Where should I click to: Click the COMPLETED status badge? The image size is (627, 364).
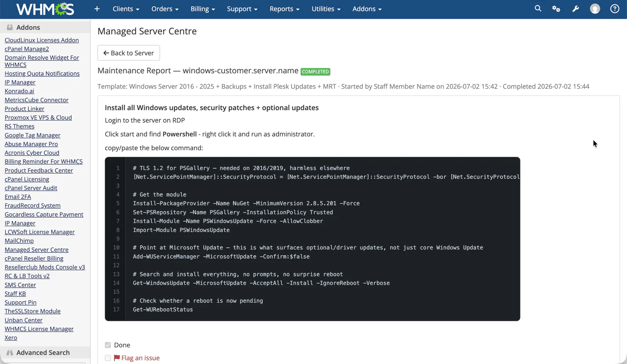click(x=315, y=72)
